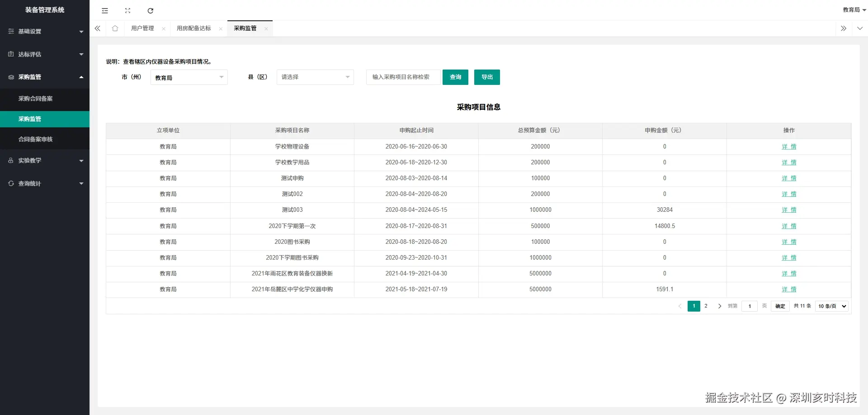Open 详情 for 2021年雨花区教育装备仪器换新
The height and width of the screenshot is (415, 868).
789,274
